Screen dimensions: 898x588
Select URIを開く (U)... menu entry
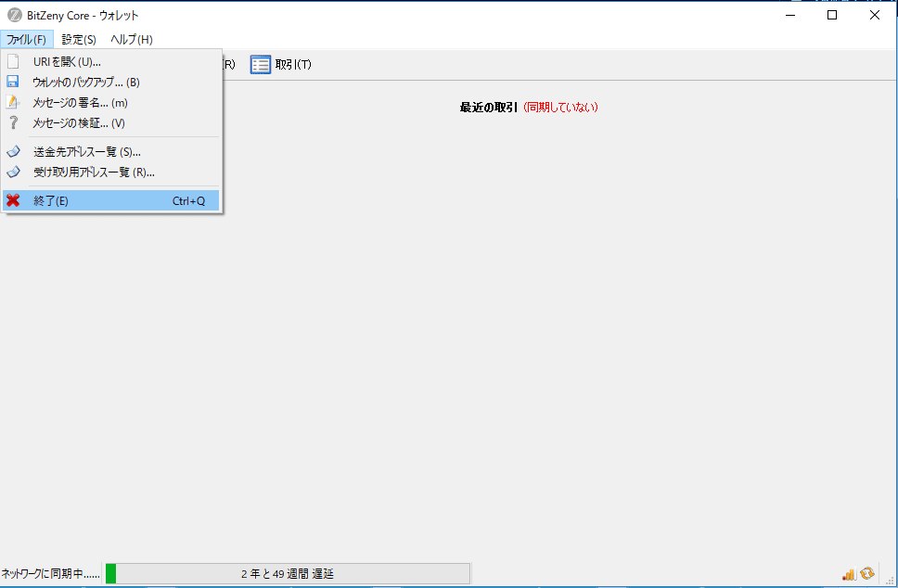pos(111,62)
